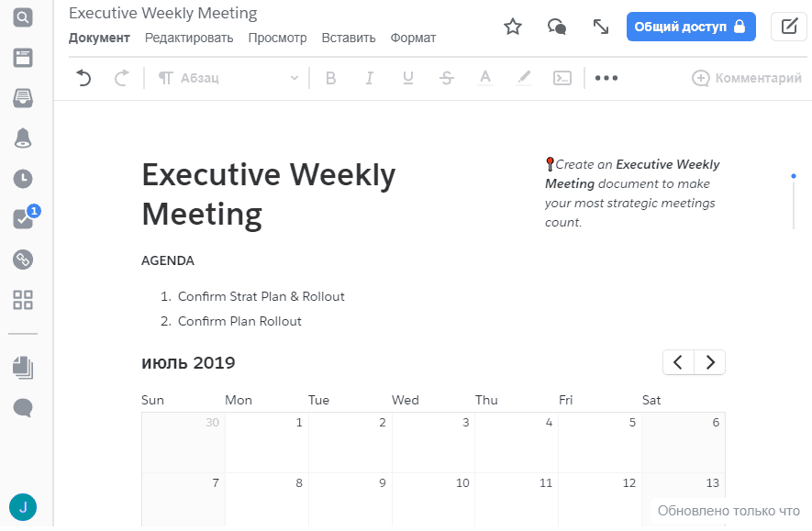The height and width of the screenshot is (531, 812).
Task: Toggle strikethrough formatting
Action: 447,78
